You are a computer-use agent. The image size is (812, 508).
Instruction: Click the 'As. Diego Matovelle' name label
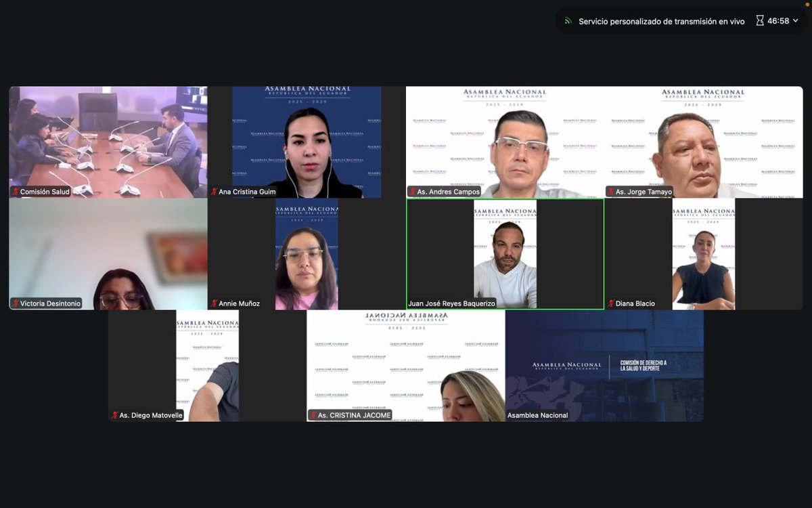[x=151, y=415]
